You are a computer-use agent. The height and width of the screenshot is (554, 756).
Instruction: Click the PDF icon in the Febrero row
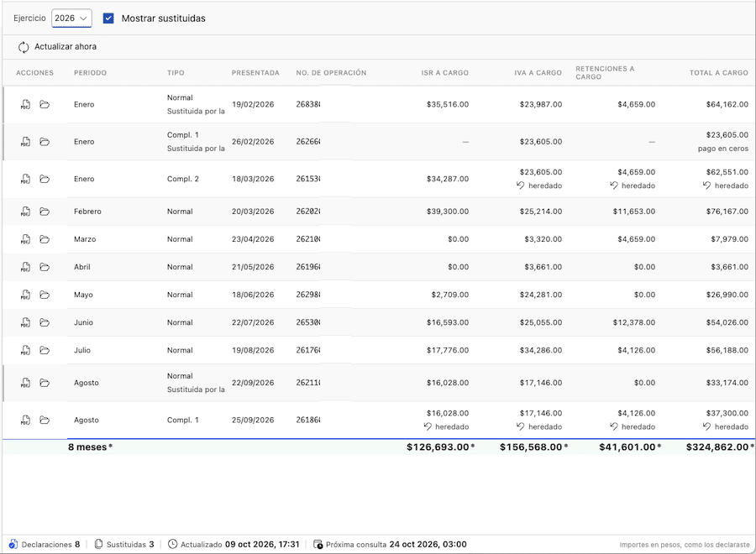click(x=25, y=211)
